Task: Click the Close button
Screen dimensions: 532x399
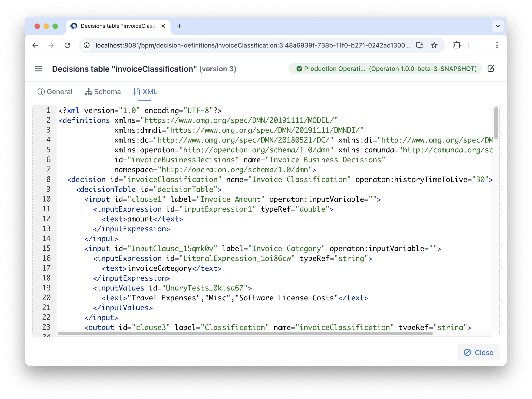Action: [478, 352]
